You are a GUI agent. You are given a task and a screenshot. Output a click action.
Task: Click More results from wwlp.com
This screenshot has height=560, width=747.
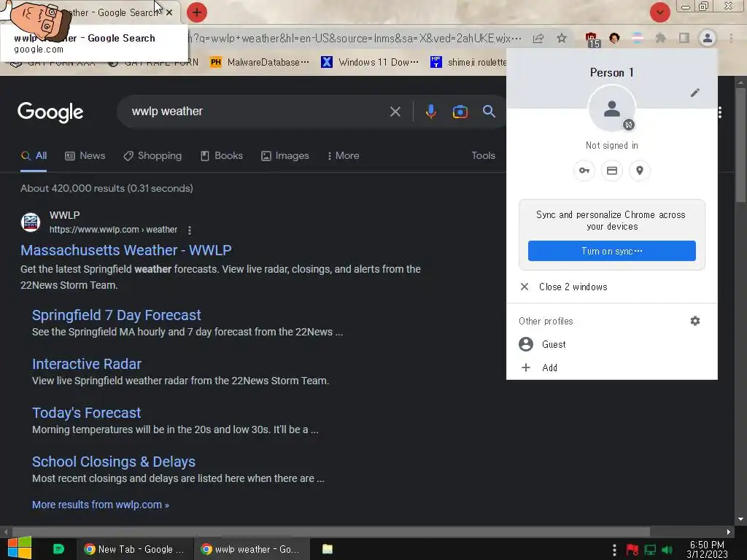click(101, 505)
